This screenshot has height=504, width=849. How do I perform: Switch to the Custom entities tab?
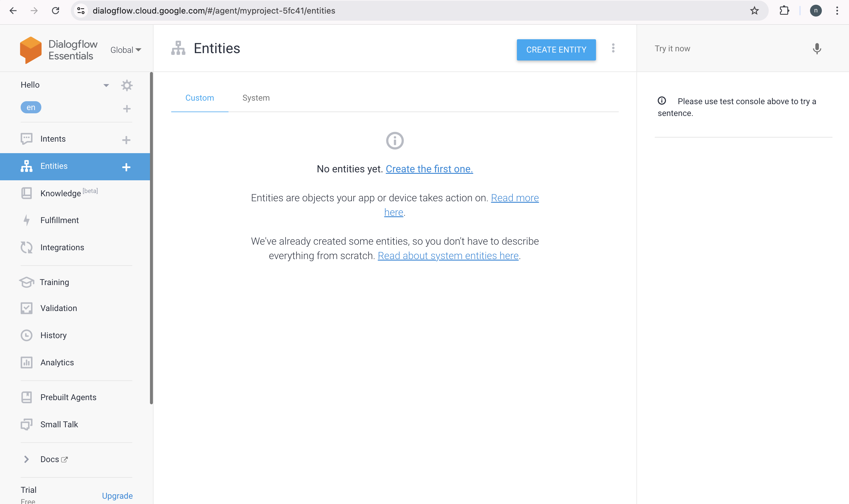[200, 98]
